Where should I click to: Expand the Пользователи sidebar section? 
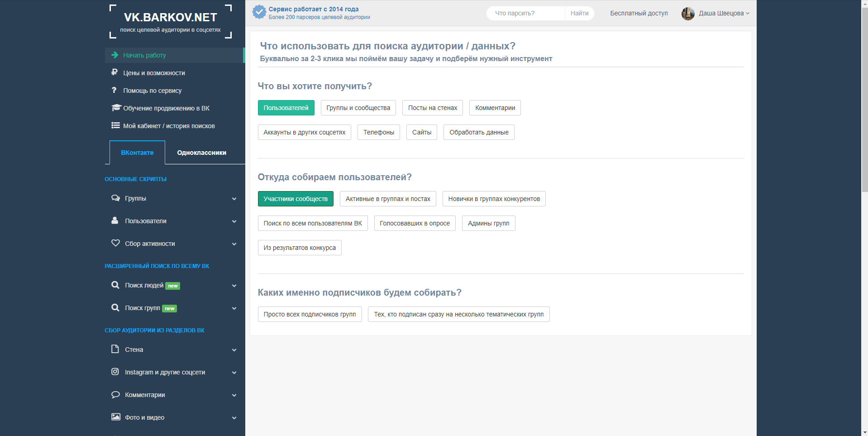point(234,221)
